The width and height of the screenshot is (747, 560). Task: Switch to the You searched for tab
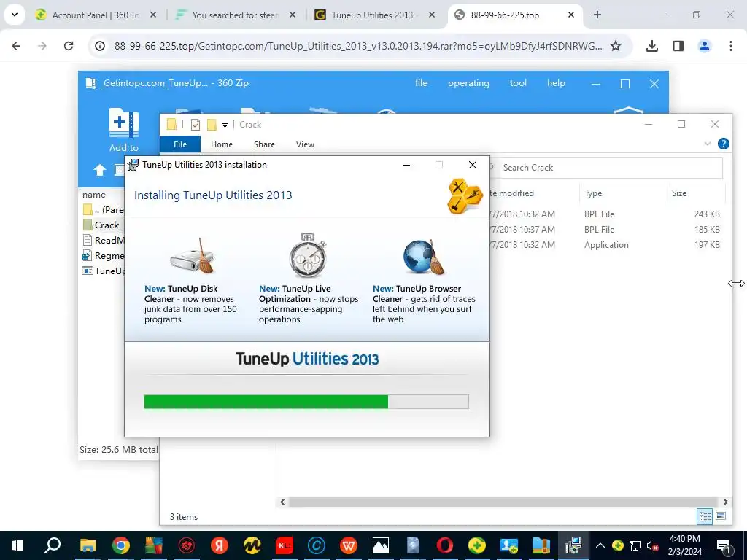click(236, 15)
